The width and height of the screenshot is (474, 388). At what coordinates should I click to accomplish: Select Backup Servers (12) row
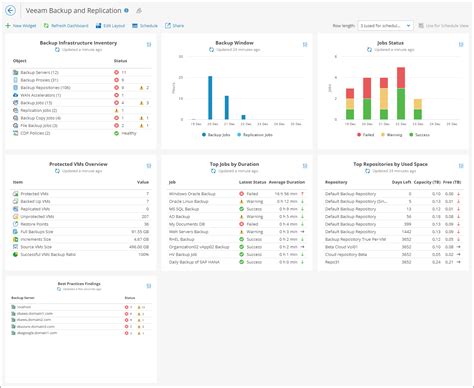[81, 72]
